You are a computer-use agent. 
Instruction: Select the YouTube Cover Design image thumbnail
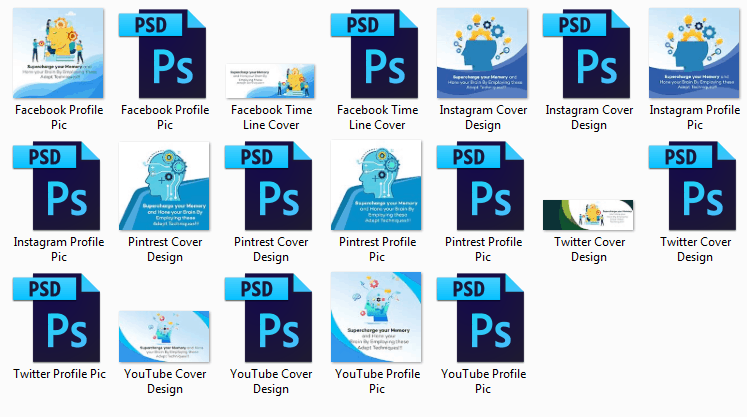click(164, 336)
